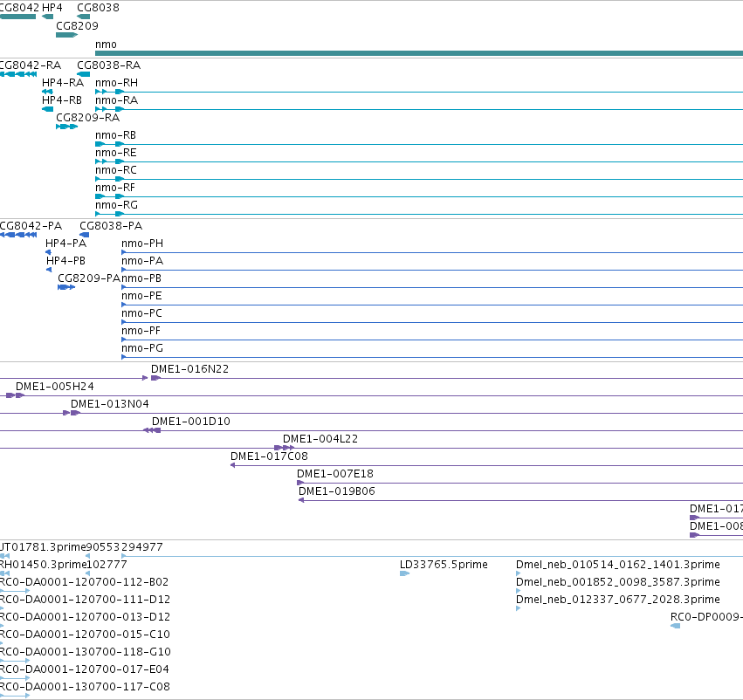Select transcript label nmo-RC
Image resolution: width=743 pixels, height=700 pixels.
(x=115, y=170)
